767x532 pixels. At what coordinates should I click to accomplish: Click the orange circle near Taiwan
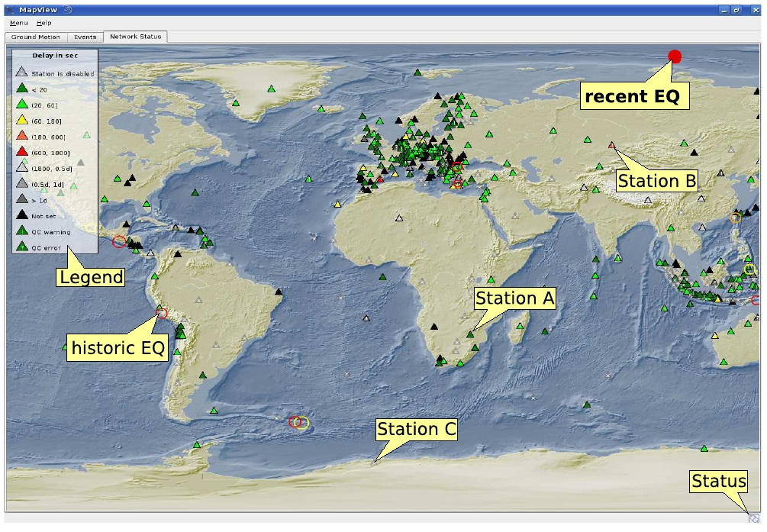click(735, 218)
